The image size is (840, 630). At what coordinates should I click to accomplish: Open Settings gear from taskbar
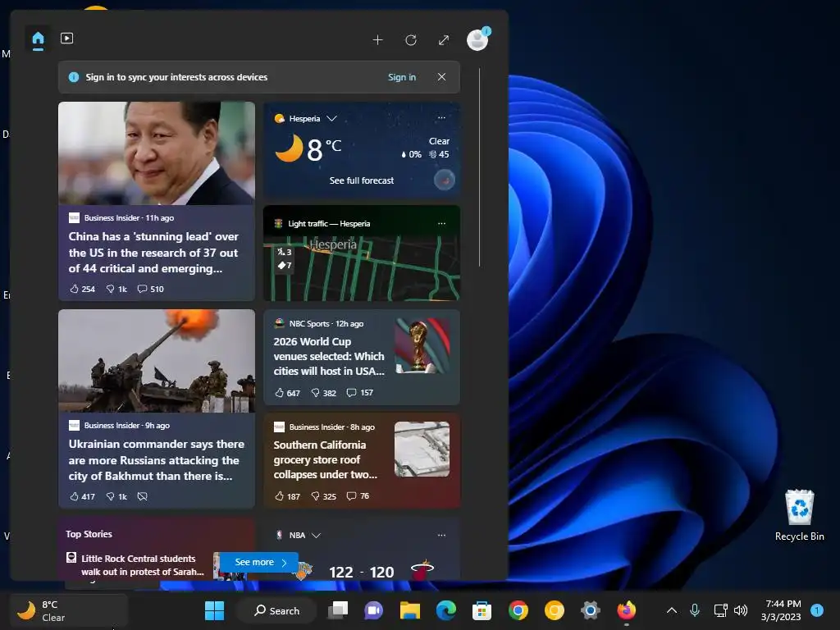[591, 610]
